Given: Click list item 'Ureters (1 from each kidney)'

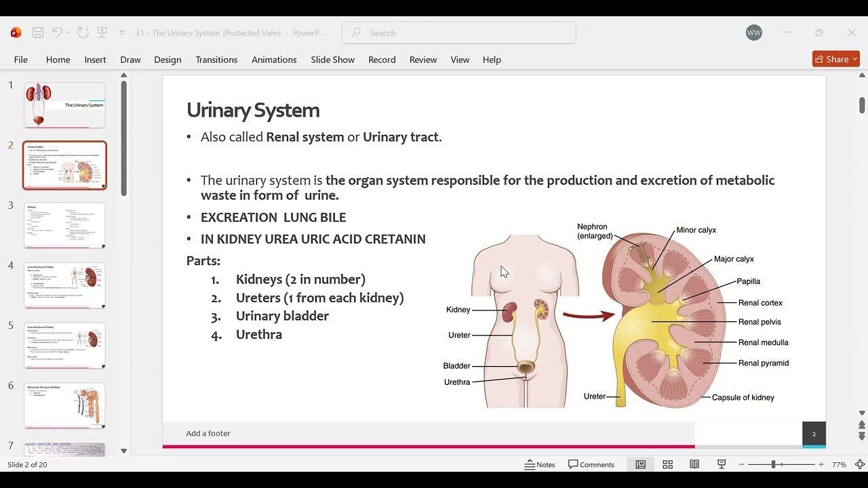Looking at the screenshot, I should coord(319,298).
